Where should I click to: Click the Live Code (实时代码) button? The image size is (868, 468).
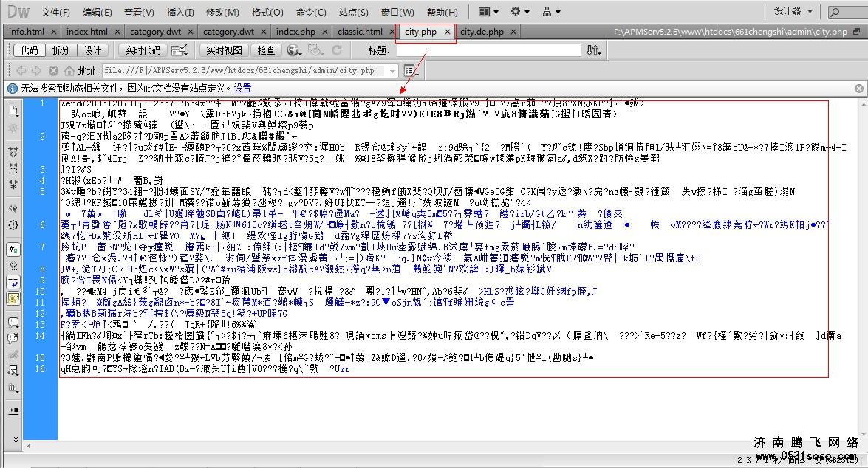143,50
